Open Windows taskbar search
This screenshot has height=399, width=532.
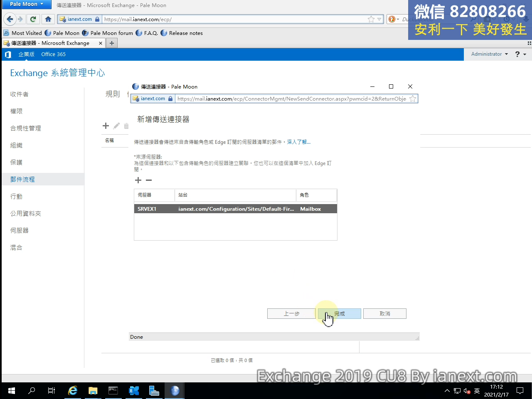click(x=32, y=391)
